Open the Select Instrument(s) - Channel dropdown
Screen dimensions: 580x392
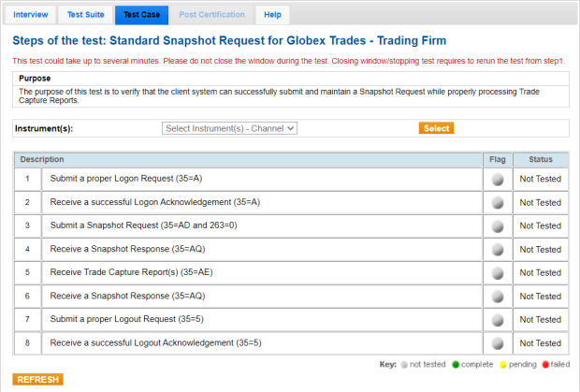pos(229,128)
